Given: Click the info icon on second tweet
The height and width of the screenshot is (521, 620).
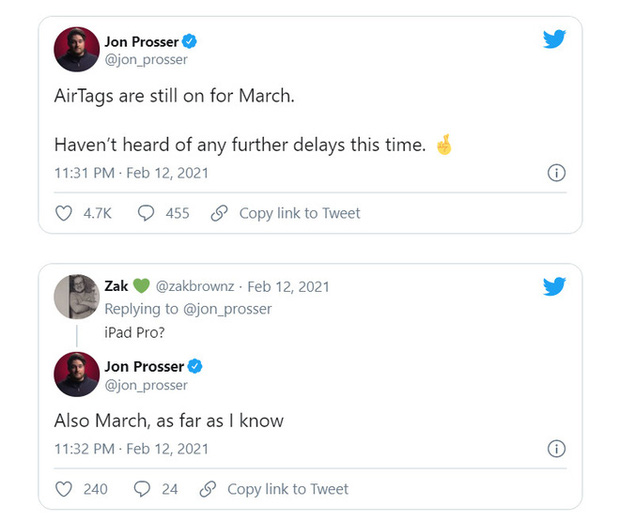Looking at the screenshot, I should (x=557, y=449).
